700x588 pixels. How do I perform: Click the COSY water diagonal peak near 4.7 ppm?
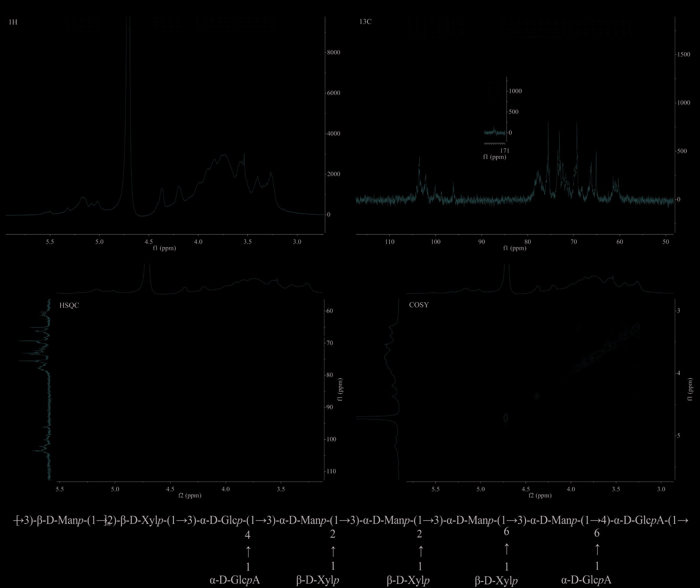coord(506,417)
